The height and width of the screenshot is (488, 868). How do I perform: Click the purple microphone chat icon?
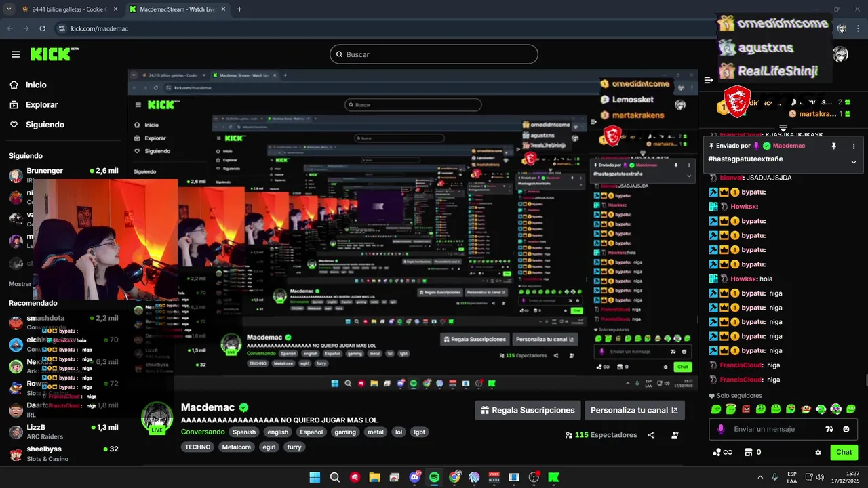[720, 429]
